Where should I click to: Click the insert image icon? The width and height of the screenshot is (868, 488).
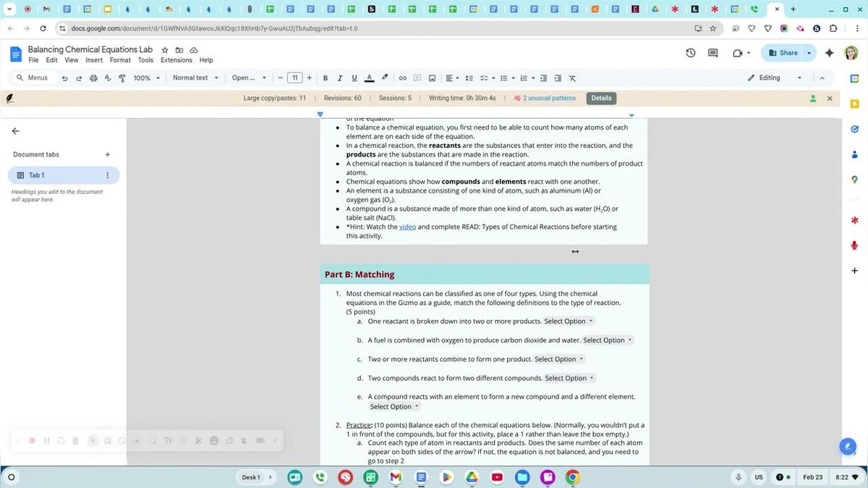click(432, 78)
